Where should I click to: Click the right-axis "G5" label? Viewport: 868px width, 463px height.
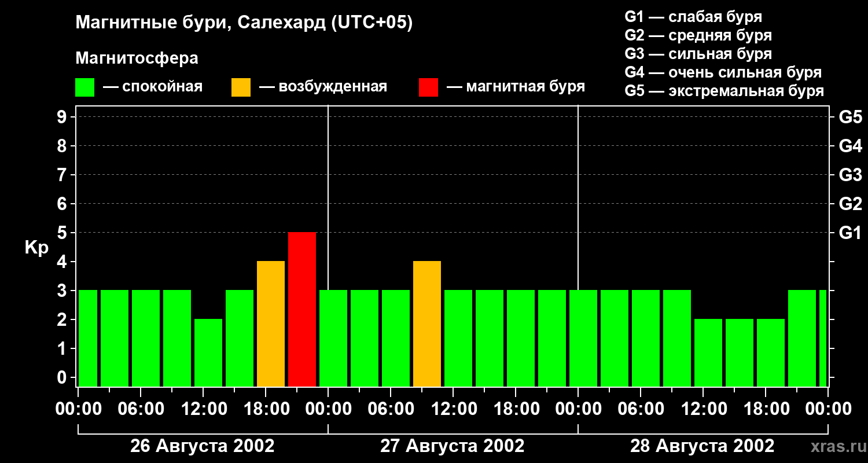point(850,117)
